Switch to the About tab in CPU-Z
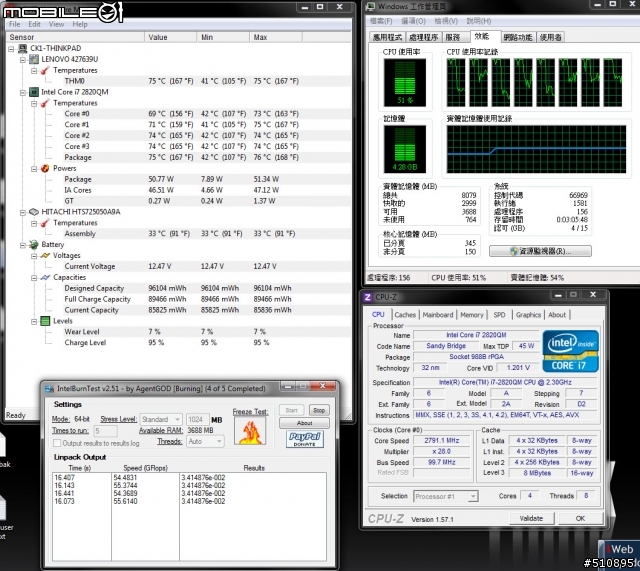This screenshot has height=571, width=640. 557,315
